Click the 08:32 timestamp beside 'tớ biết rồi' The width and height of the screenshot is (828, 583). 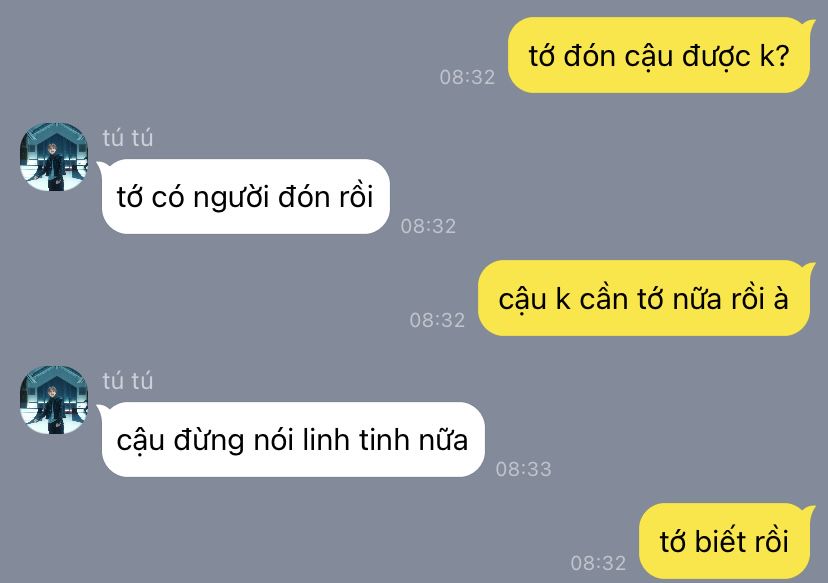point(598,563)
